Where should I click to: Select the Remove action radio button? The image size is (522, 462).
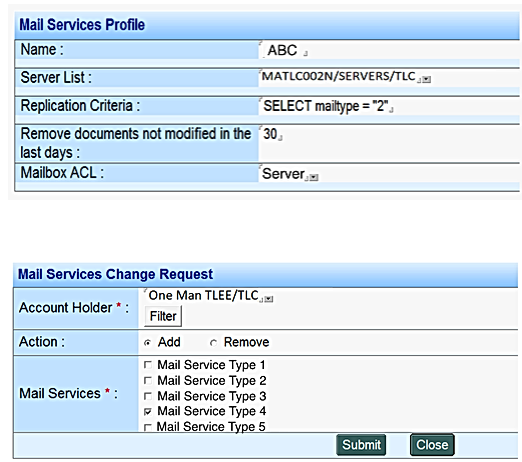(213, 343)
